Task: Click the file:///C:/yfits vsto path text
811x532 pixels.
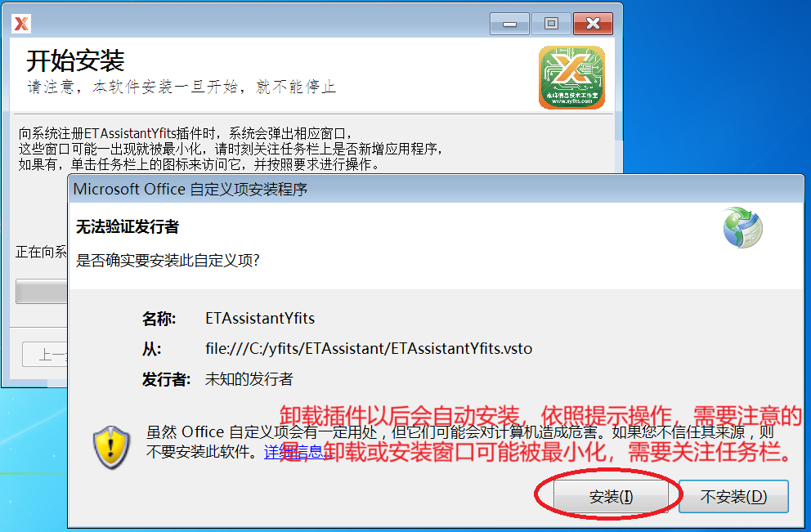Action: [369, 349]
